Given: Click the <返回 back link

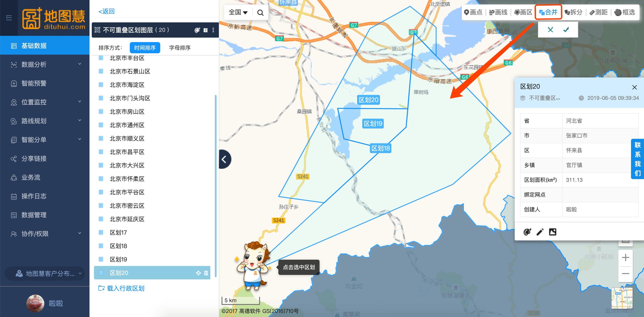Looking at the screenshot, I should tap(107, 11).
